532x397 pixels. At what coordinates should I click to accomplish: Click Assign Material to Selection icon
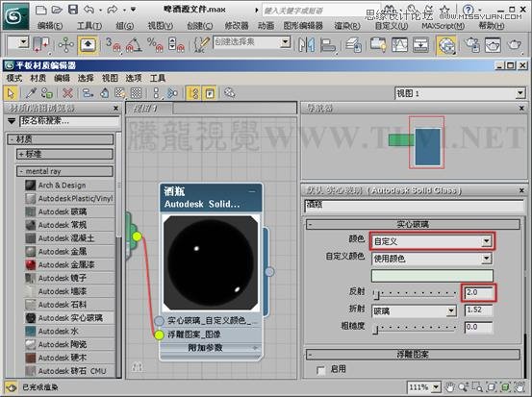(x=47, y=93)
